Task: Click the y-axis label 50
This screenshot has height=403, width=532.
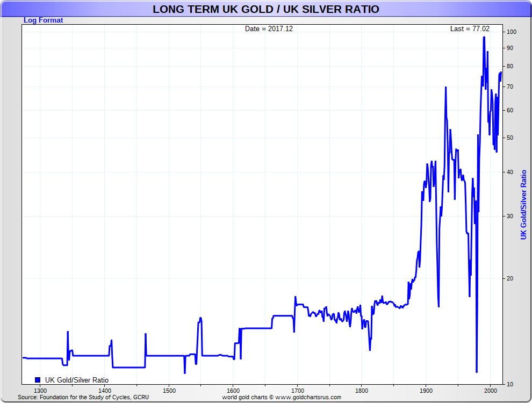Action: click(510, 138)
